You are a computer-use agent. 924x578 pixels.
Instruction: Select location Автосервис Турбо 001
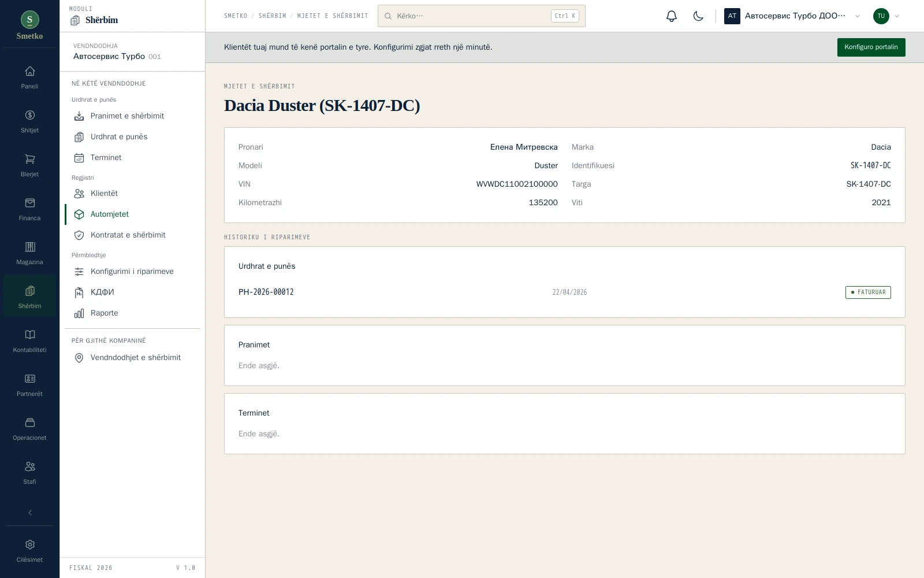pyautogui.click(x=117, y=57)
